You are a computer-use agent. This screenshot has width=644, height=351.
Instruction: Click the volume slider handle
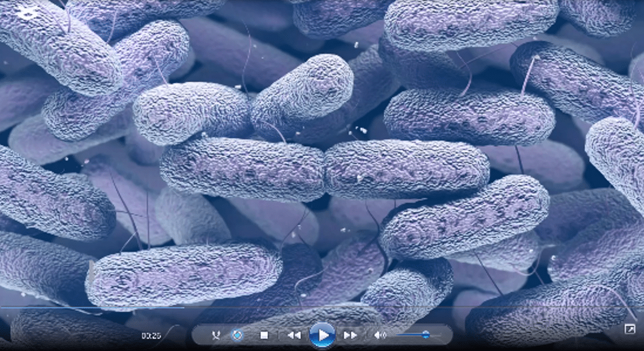(426, 335)
